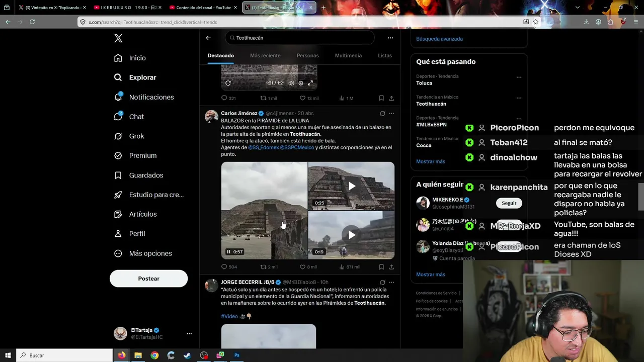
Task: Open Photoshop from Windows taskbar
Action: (x=236, y=355)
